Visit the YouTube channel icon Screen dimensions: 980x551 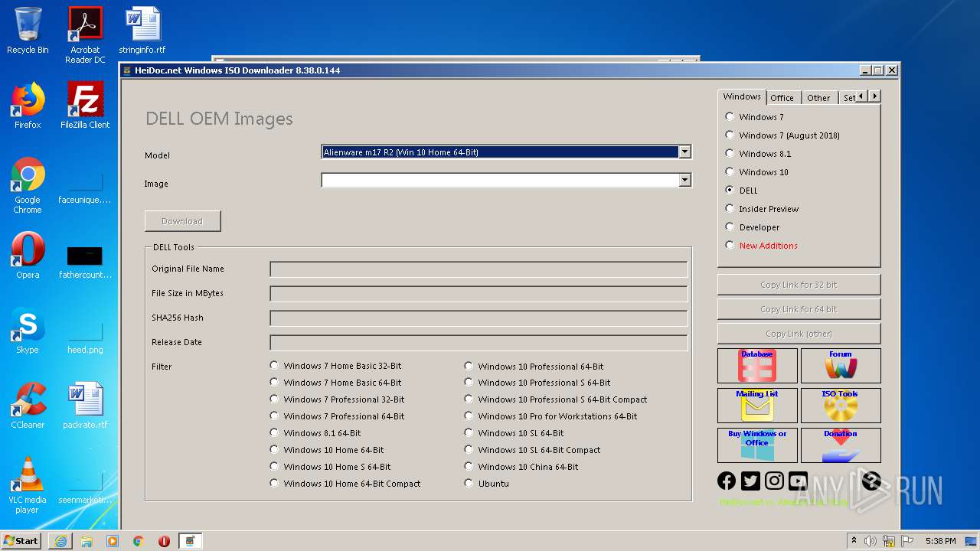coord(798,481)
